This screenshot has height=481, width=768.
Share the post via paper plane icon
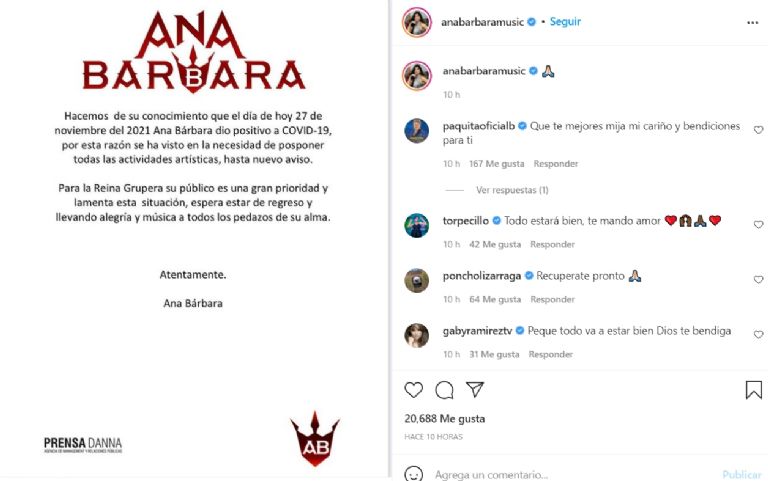click(475, 389)
